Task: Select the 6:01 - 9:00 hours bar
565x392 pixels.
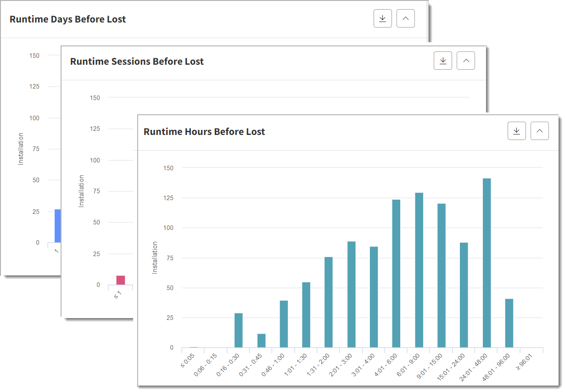Action: click(419, 270)
